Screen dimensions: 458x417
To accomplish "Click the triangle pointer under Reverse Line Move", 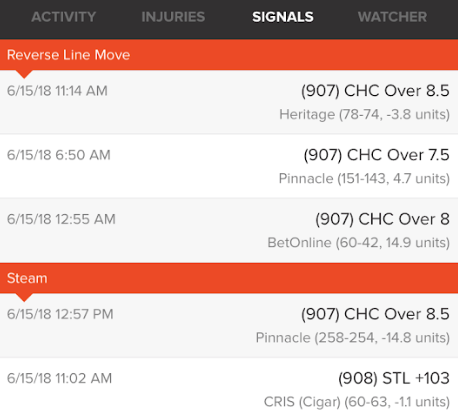I will 24,74.
